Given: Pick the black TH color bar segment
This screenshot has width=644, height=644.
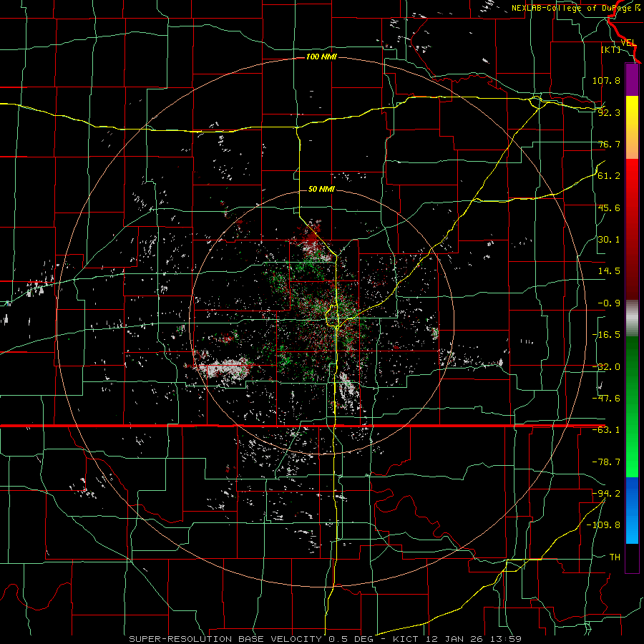Looking at the screenshot, I should point(632,557).
